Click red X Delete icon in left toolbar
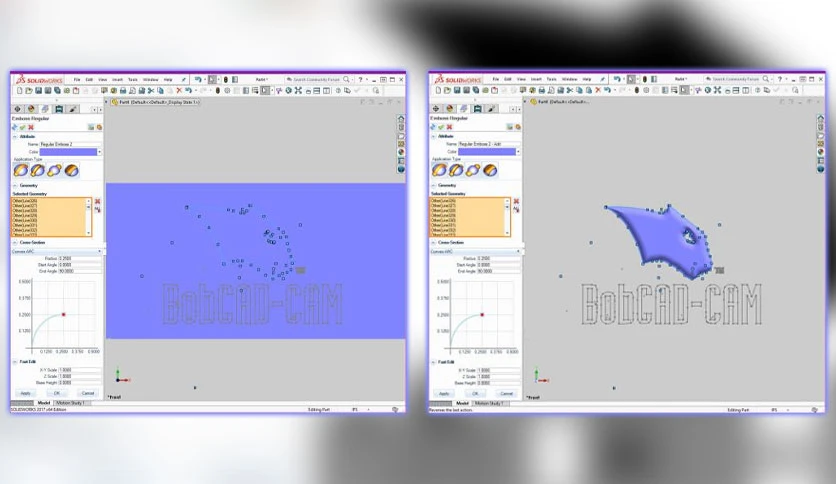The image size is (836, 484). click(x=179, y=91)
